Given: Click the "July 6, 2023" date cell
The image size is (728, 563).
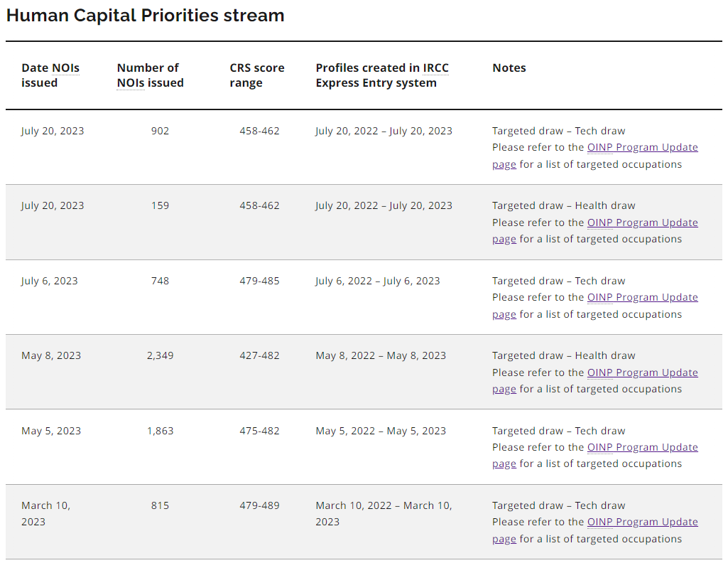Looking at the screenshot, I should coord(50,281).
